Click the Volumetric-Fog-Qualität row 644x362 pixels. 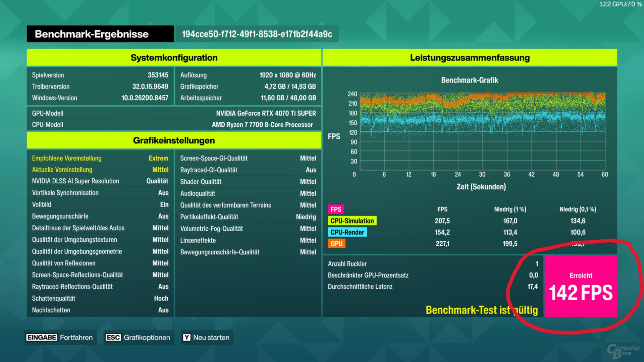(x=248, y=229)
